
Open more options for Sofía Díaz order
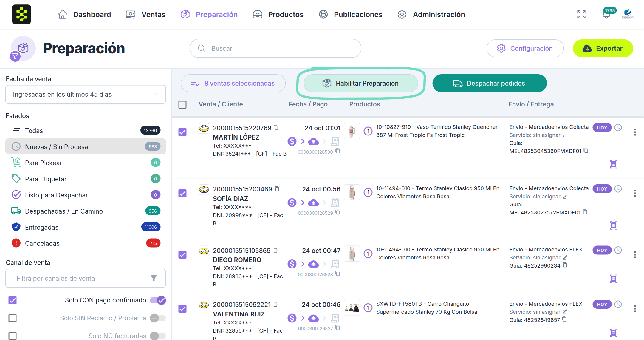pos(635,193)
